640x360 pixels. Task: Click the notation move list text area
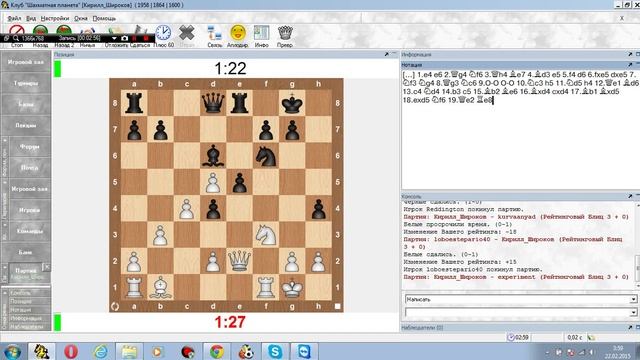(520, 129)
